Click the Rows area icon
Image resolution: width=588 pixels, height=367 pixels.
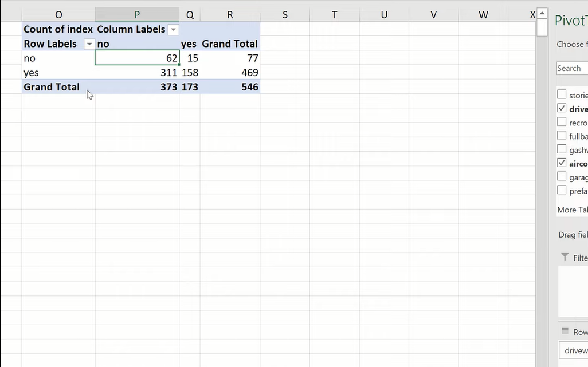click(x=565, y=331)
